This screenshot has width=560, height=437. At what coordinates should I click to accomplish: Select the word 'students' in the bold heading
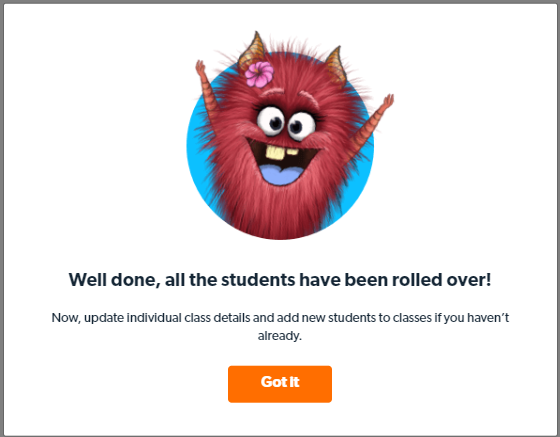258,280
